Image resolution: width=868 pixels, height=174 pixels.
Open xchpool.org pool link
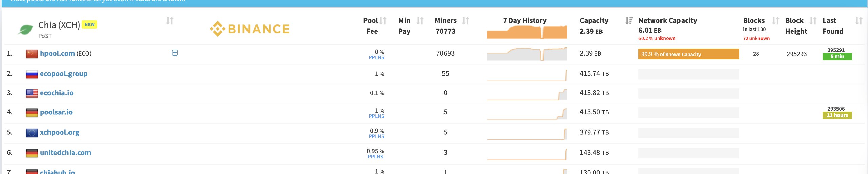click(60, 132)
